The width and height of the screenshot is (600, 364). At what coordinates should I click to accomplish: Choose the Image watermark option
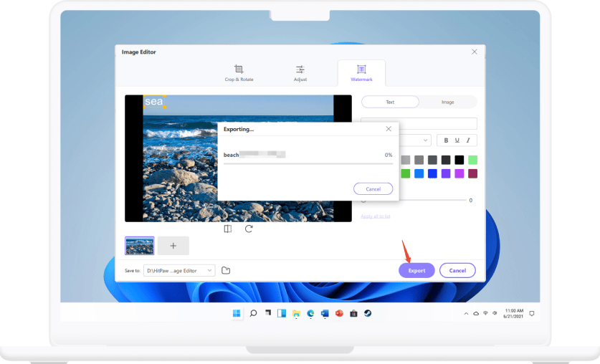point(448,102)
